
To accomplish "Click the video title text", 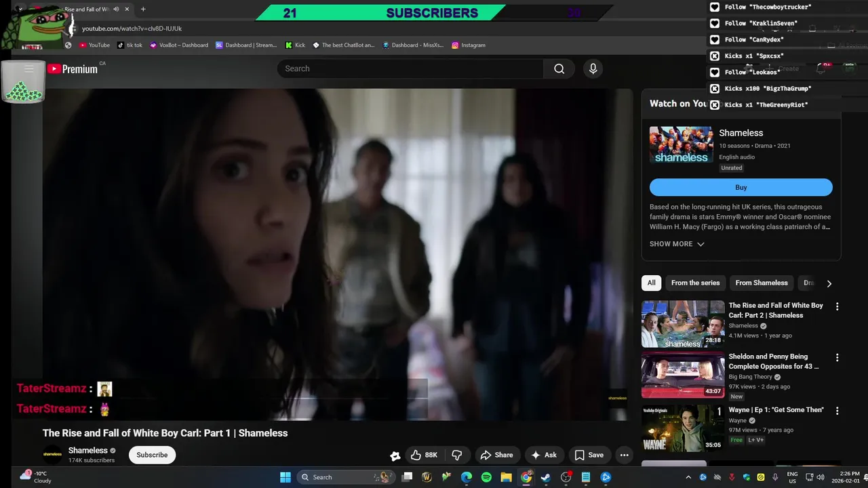I will [165, 433].
